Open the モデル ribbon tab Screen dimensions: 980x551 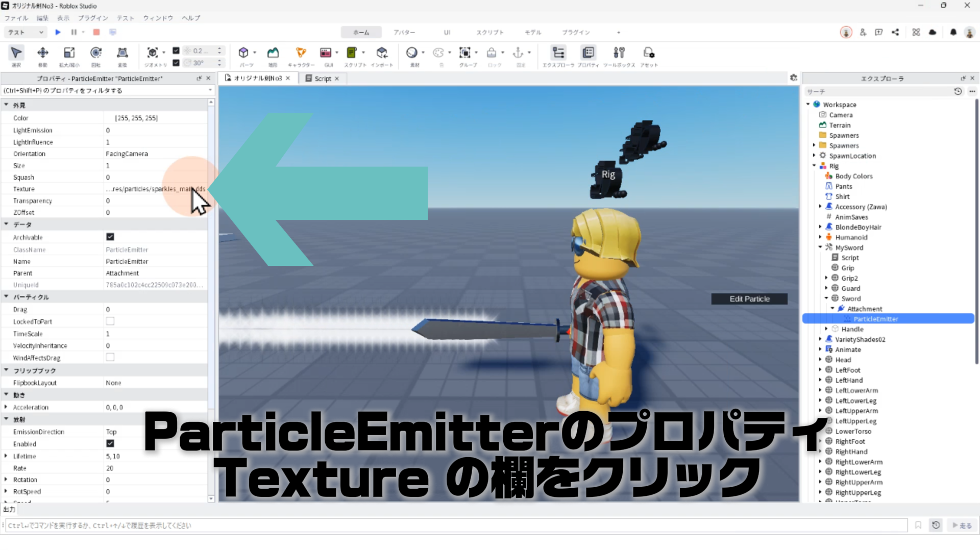click(532, 32)
